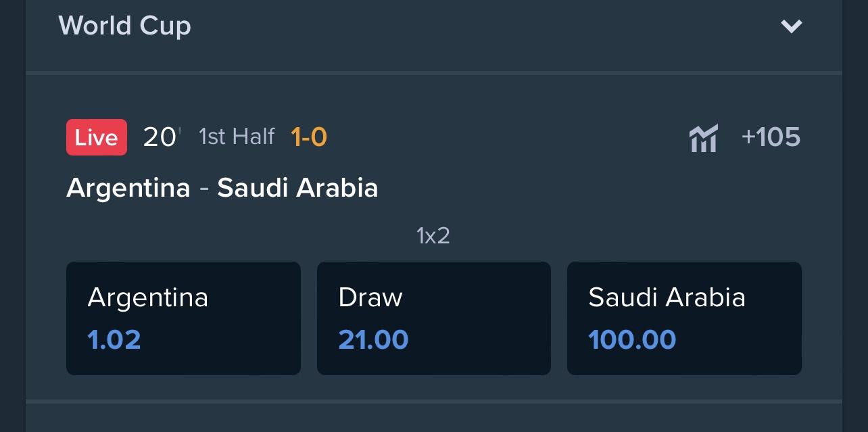Screen dimensions: 868x432
Task: Collapse the World Cup section chevron
Action: tap(791, 26)
